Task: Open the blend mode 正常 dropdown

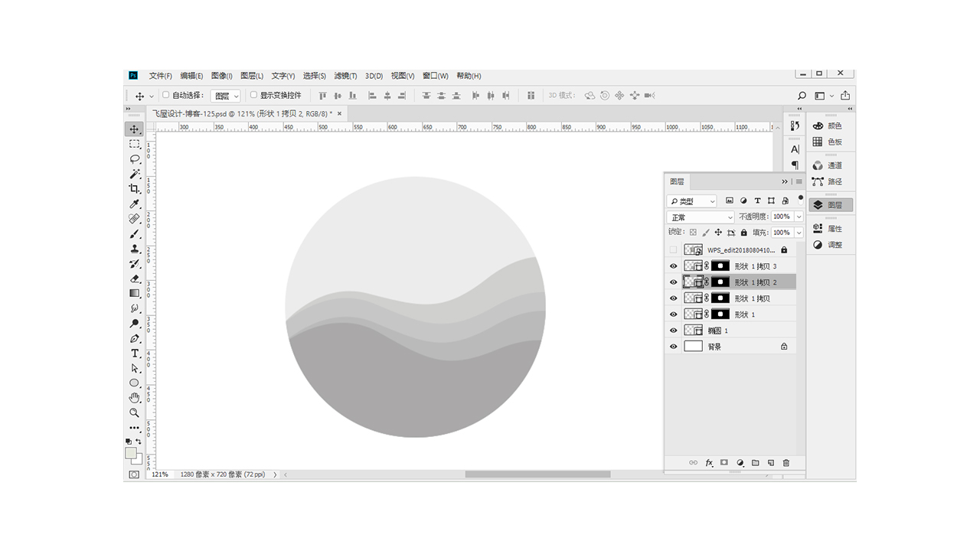Action: click(701, 217)
